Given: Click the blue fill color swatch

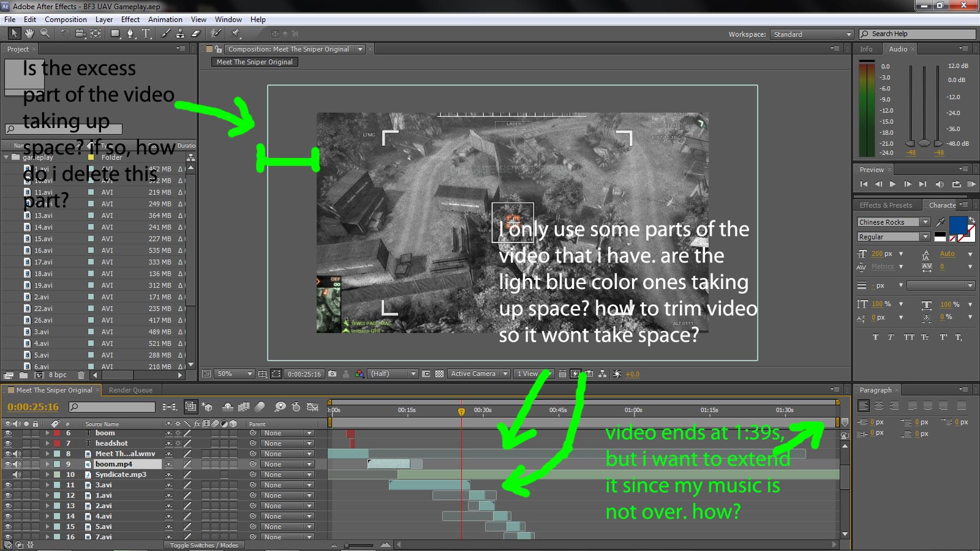Looking at the screenshot, I should [x=958, y=225].
